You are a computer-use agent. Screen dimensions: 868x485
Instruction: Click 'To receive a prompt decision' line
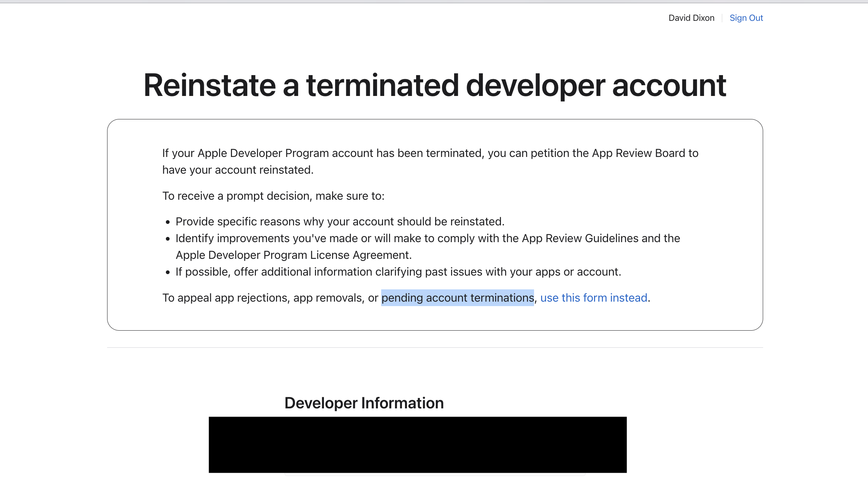pos(273,196)
